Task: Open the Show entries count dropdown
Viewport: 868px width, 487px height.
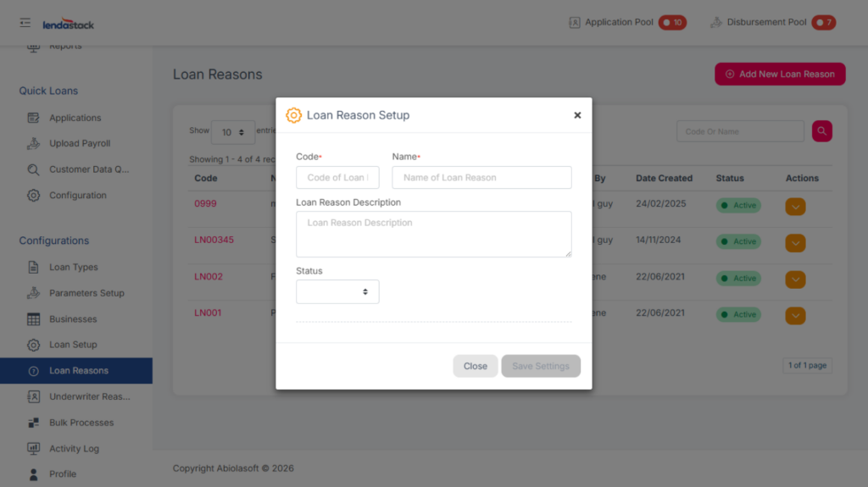Action: coord(232,132)
